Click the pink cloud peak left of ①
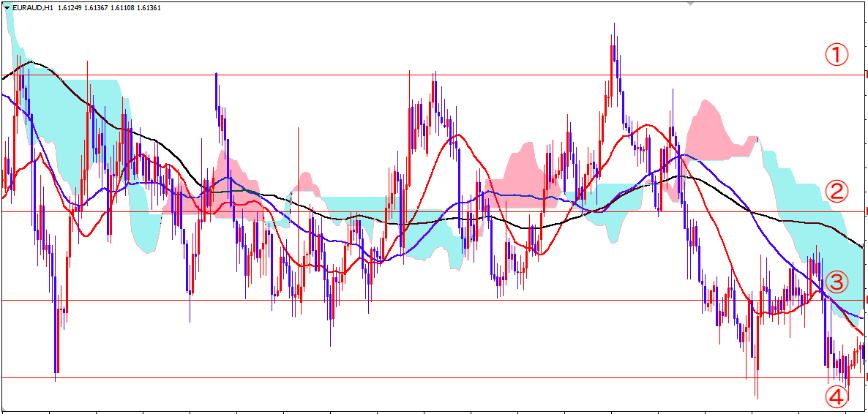 tap(708, 124)
